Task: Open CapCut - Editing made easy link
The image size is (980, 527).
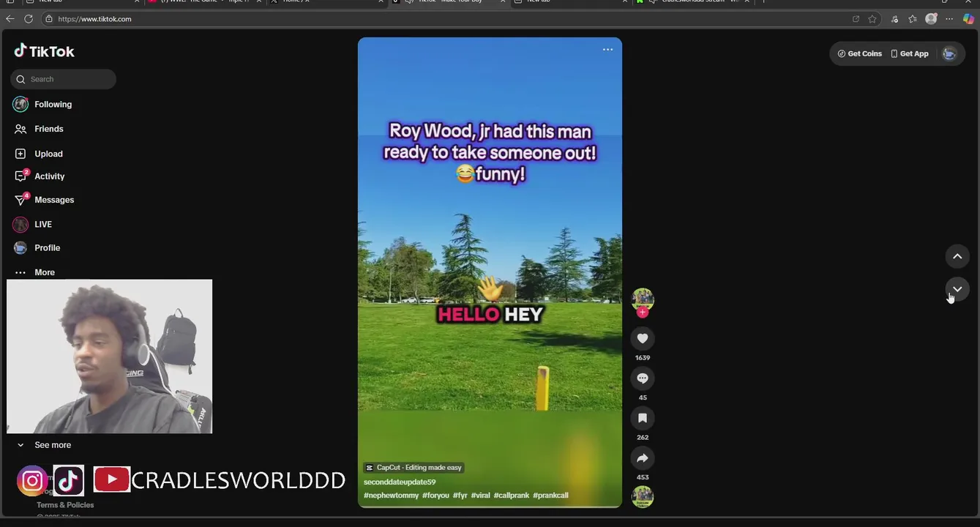Action: pos(414,468)
